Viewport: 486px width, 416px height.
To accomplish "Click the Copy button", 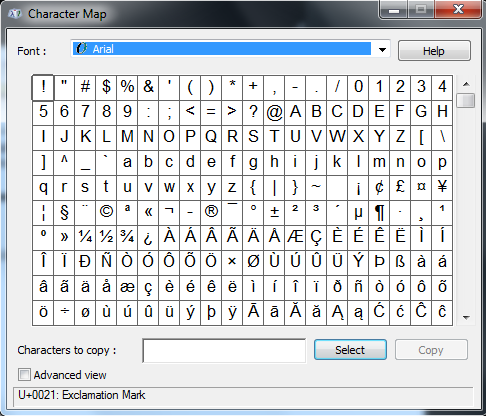I will (431, 350).
